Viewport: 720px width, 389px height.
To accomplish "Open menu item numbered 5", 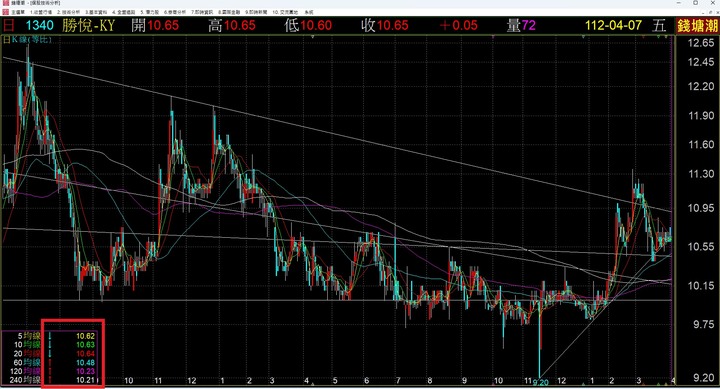I will (x=150, y=12).
